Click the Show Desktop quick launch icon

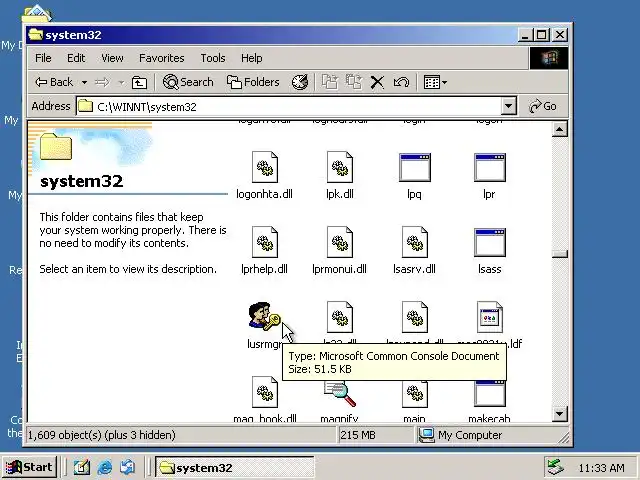tap(82, 467)
